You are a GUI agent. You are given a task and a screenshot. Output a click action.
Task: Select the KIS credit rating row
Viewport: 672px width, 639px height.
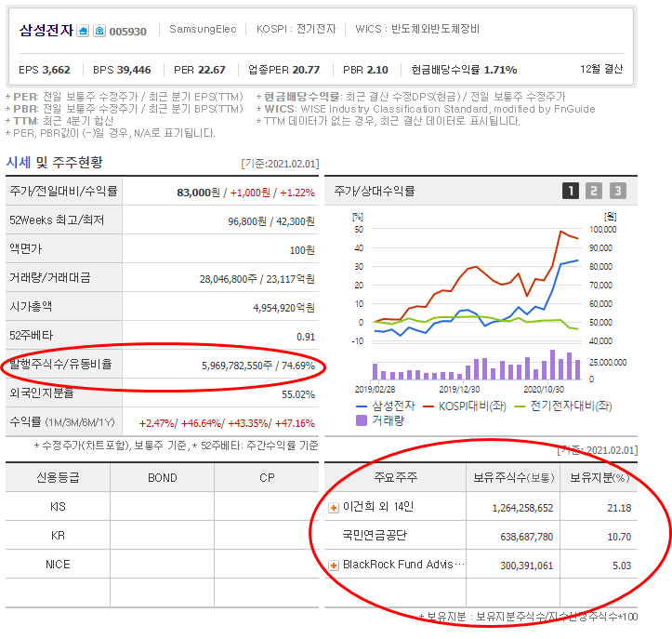tap(162, 507)
